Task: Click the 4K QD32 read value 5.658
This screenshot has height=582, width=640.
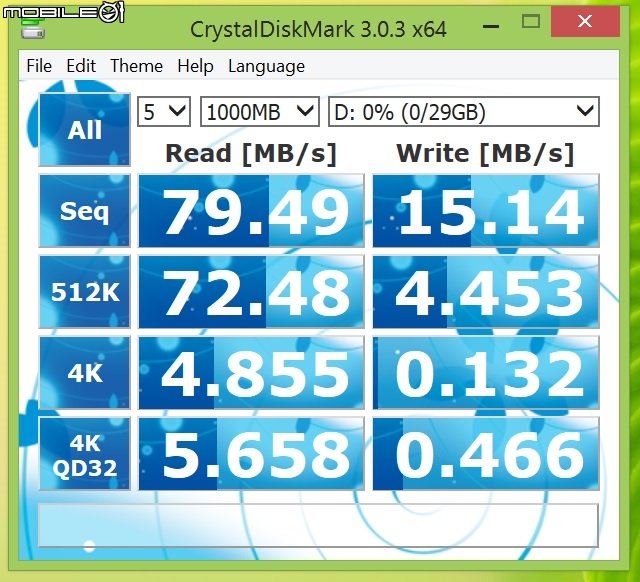Action: tap(251, 453)
